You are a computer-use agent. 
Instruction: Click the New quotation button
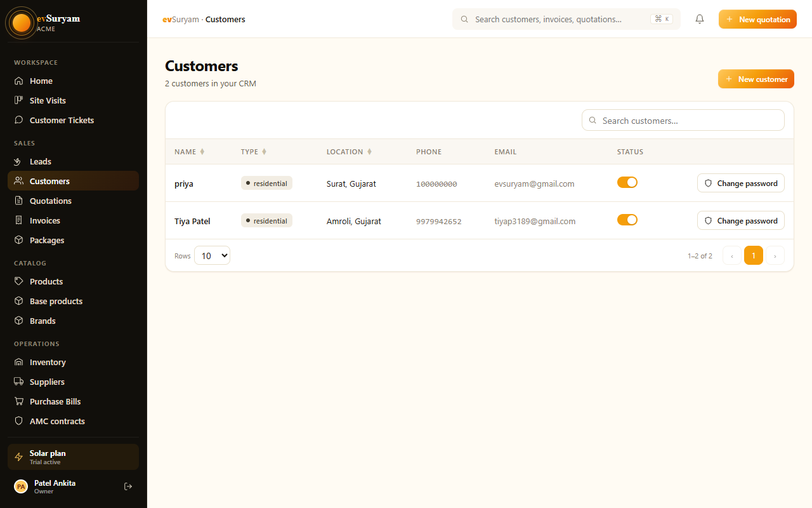coord(757,19)
